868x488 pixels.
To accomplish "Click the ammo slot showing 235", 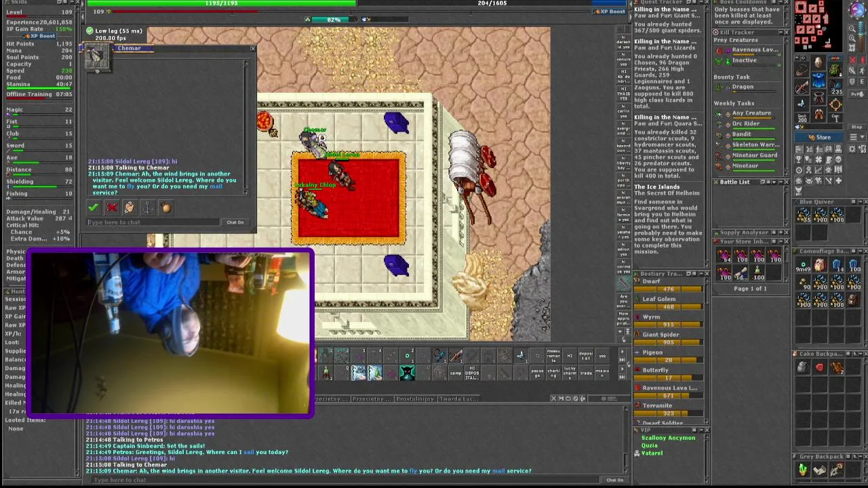I will click(x=835, y=88).
